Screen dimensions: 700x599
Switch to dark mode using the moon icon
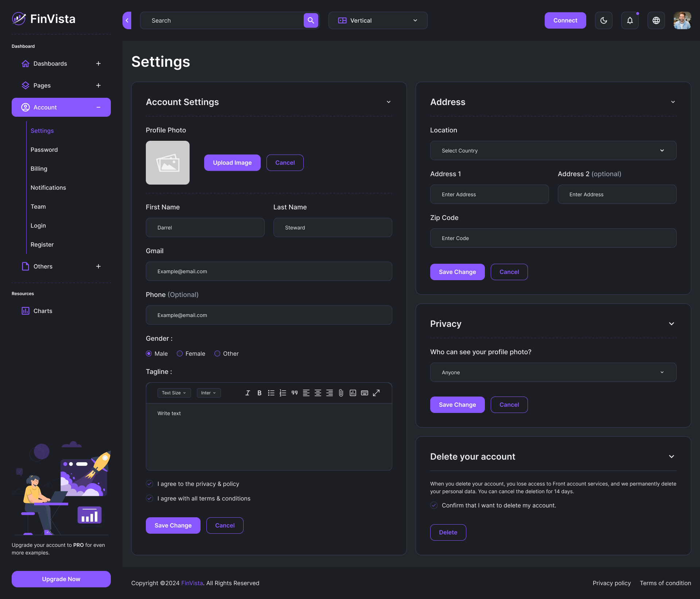tap(603, 20)
